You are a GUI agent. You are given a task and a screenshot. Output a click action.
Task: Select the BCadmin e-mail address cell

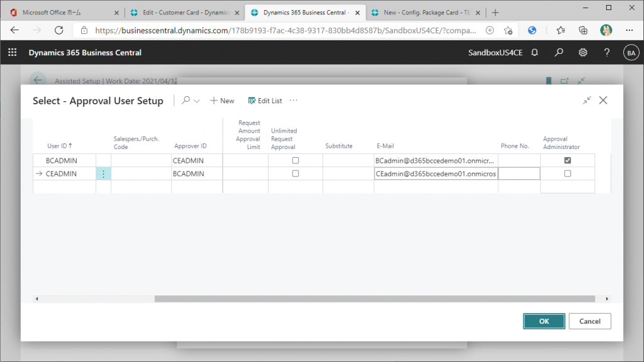tap(436, 160)
